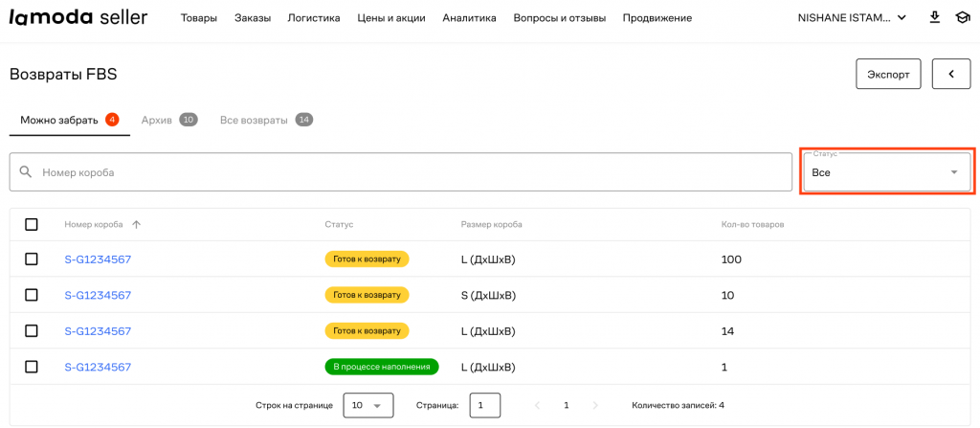Click the download icon in top header
Image resolution: width=980 pixels, height=428 pixels.
coord(934,18)
